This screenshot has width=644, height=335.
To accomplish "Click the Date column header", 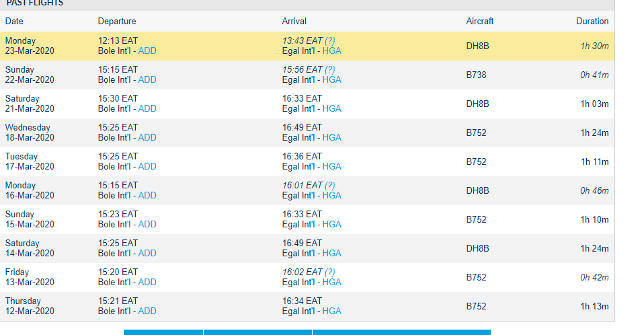I will [14, 22].
